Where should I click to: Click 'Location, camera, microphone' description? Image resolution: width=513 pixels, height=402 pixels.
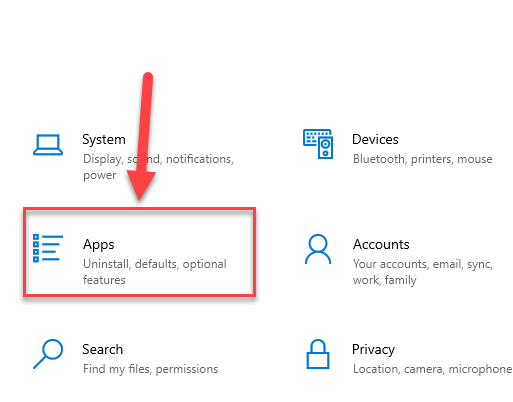point(432,369)
